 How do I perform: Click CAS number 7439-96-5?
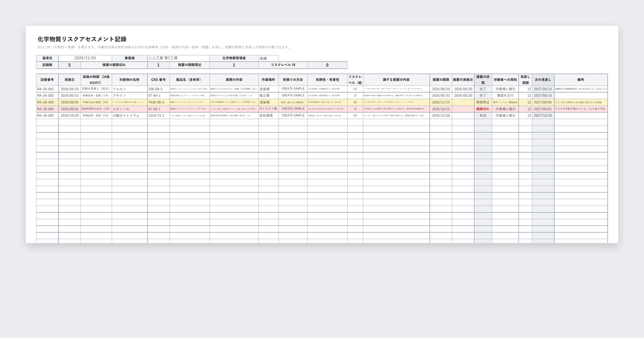(x=158, y=102)
